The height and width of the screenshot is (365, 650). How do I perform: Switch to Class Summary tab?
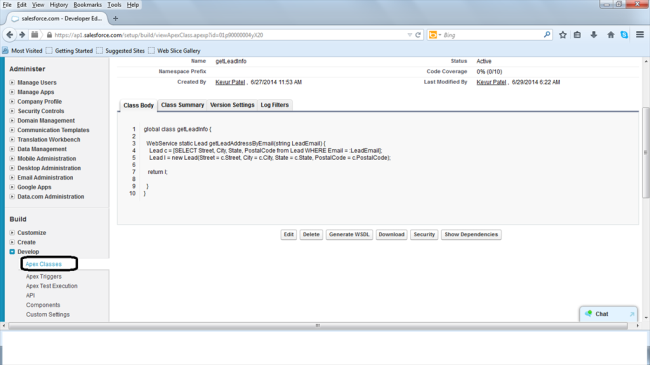pyautogui.click(x=182, y=105)
